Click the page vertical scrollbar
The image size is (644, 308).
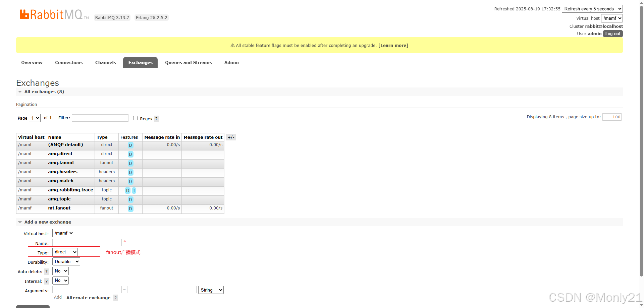tap(641, 141)
